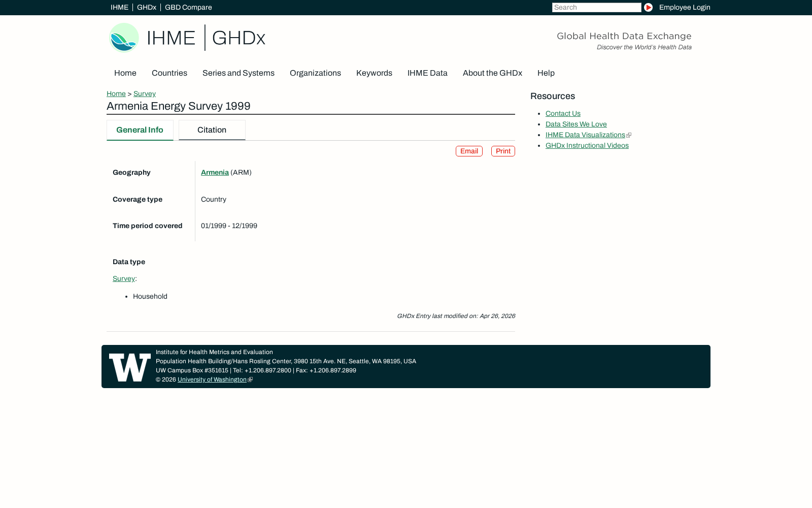Click the IHME leaf logo icon
812x508 pixels.
pyautogui.click(x=124, y=38)
